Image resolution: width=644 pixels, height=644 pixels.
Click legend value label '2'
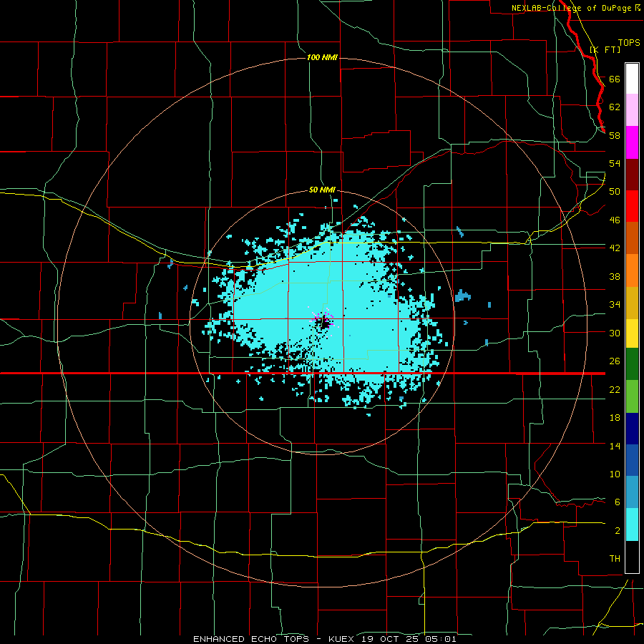click(x=618, y=531)
